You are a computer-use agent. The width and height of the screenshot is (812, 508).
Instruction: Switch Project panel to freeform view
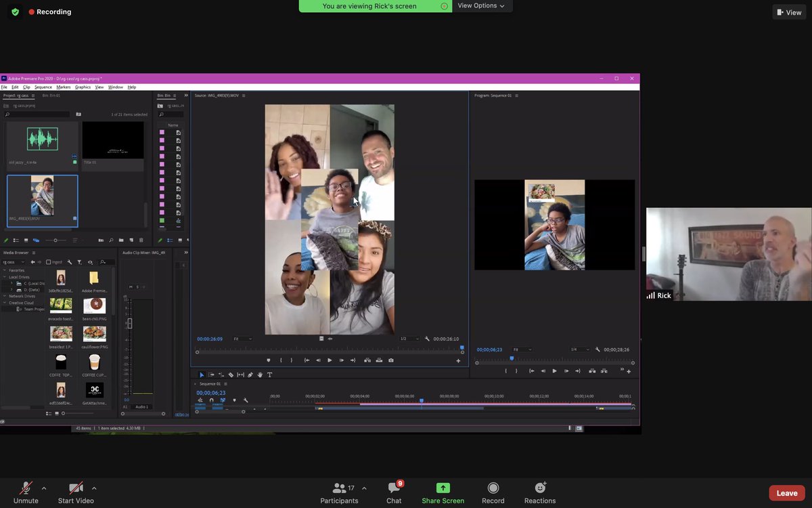pyautogui.click(x=36, y=240)
